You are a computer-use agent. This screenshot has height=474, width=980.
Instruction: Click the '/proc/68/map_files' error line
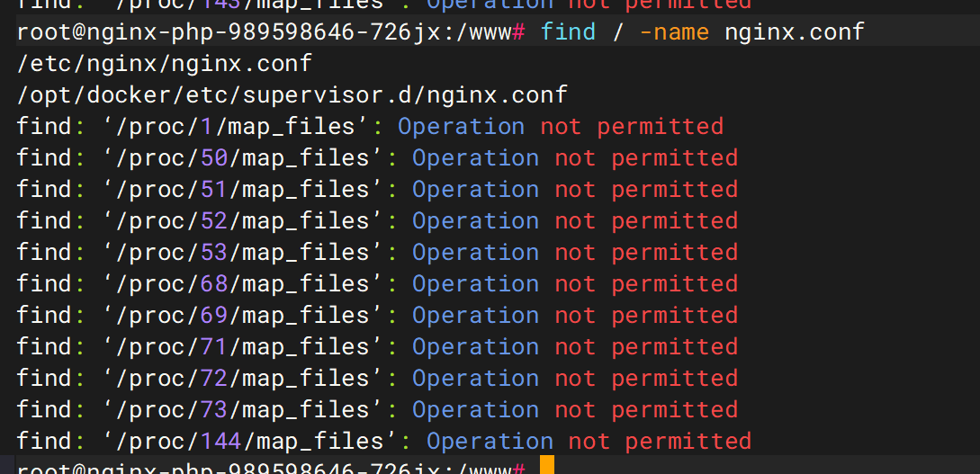[377, 283]
